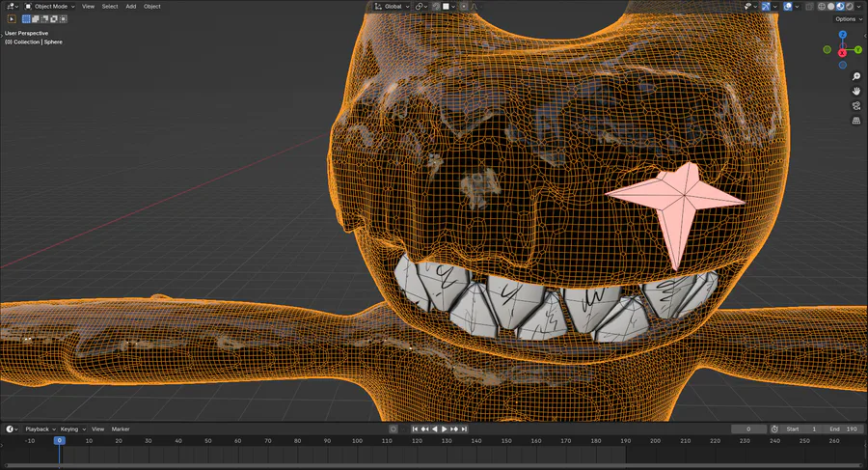The image size is (868, 470).
Task: Open Global transform orientation dropdown
Action: (x=392, y=6)
